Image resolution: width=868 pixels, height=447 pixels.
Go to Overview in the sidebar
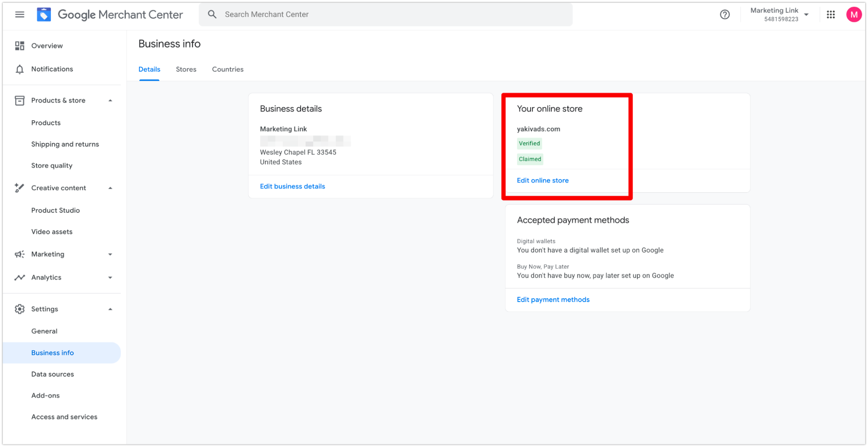pos(47,46)
